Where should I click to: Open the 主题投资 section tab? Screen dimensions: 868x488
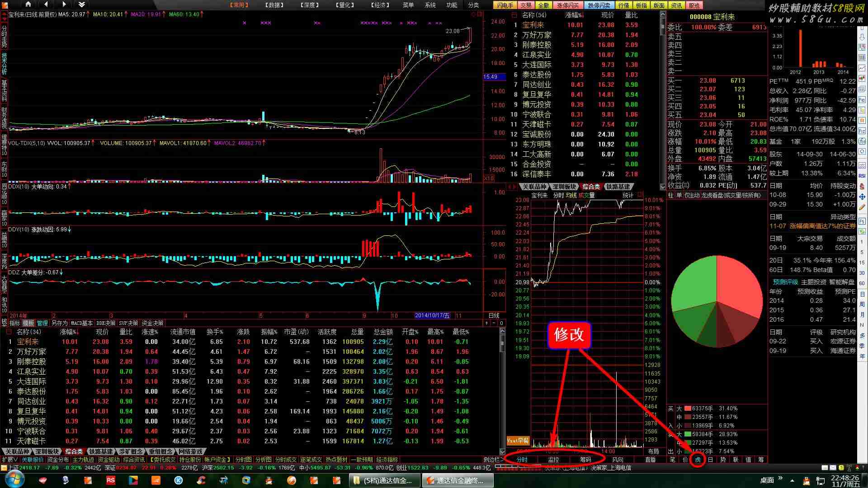[814, 282]
